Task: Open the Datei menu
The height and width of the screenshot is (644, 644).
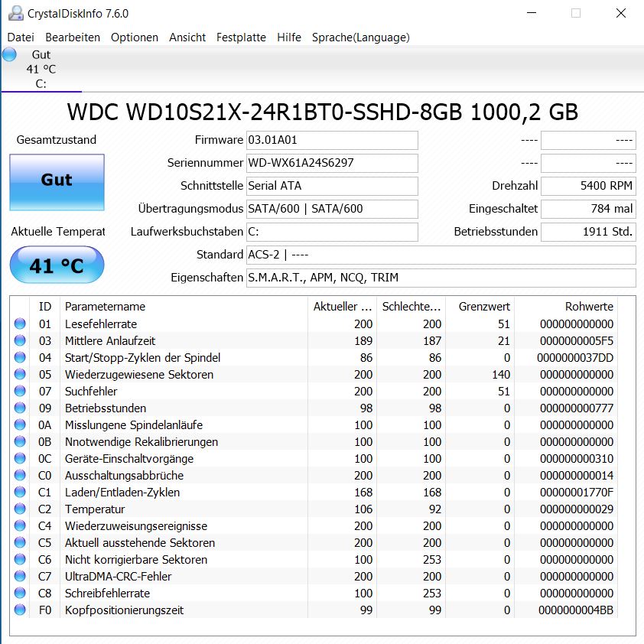Action: pos(21,37)
